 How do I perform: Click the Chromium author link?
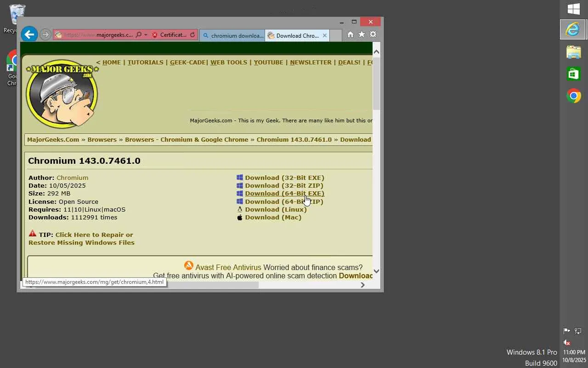pyautogui.click(x=72, y=178)
